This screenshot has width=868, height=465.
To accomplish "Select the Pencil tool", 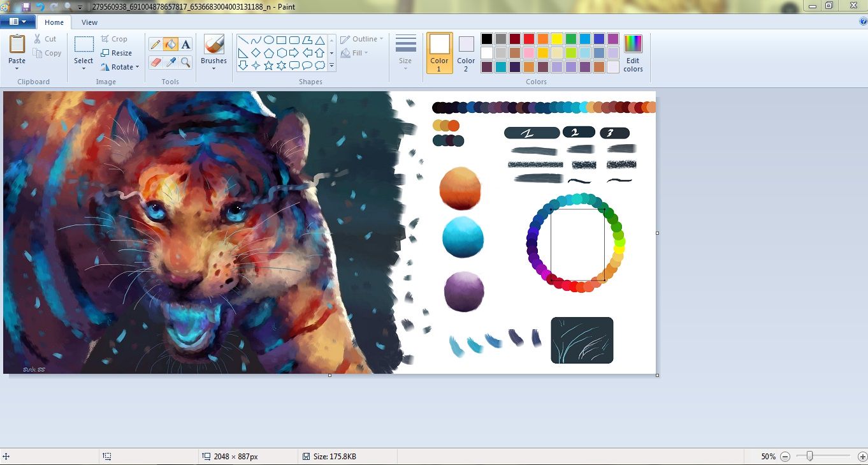I will [155, 44].
